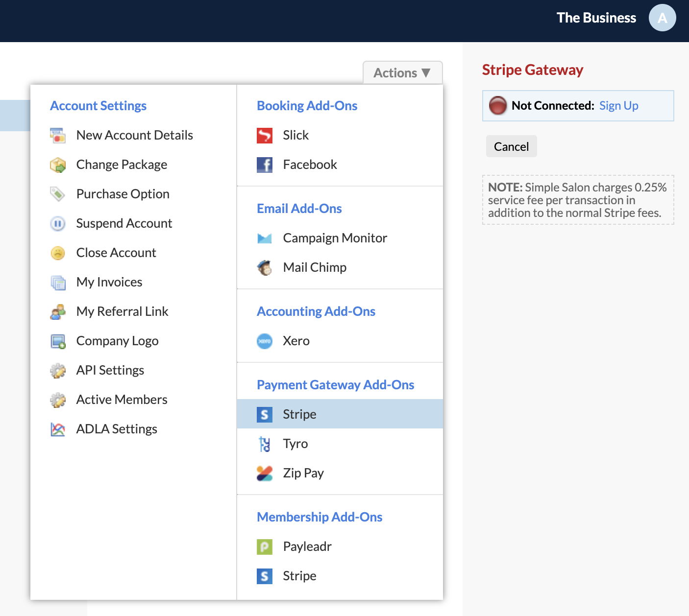Click the Active Members gear icon
689x616 pixels.
[58, 400]
